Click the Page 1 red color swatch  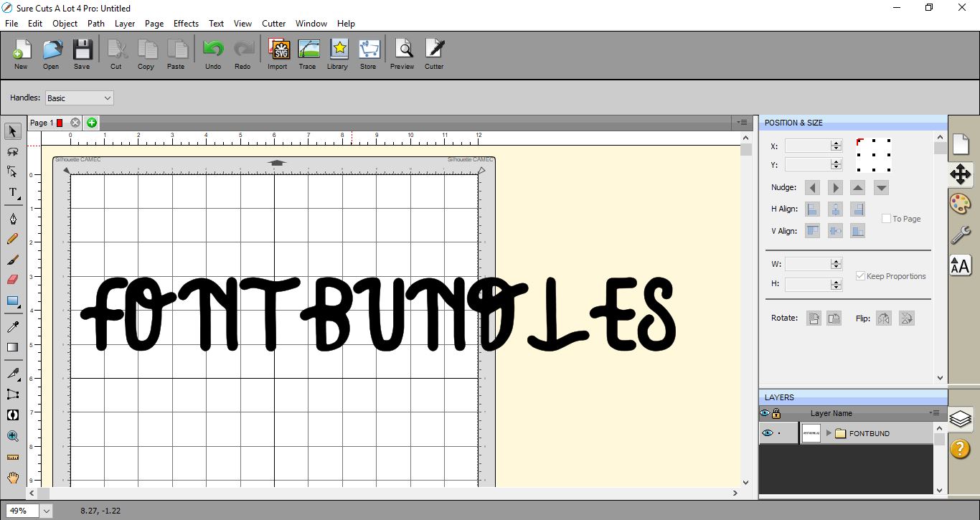[60, 123]
